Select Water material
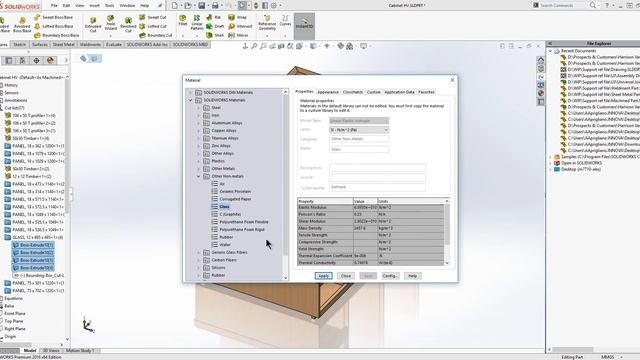 [225, 245]
